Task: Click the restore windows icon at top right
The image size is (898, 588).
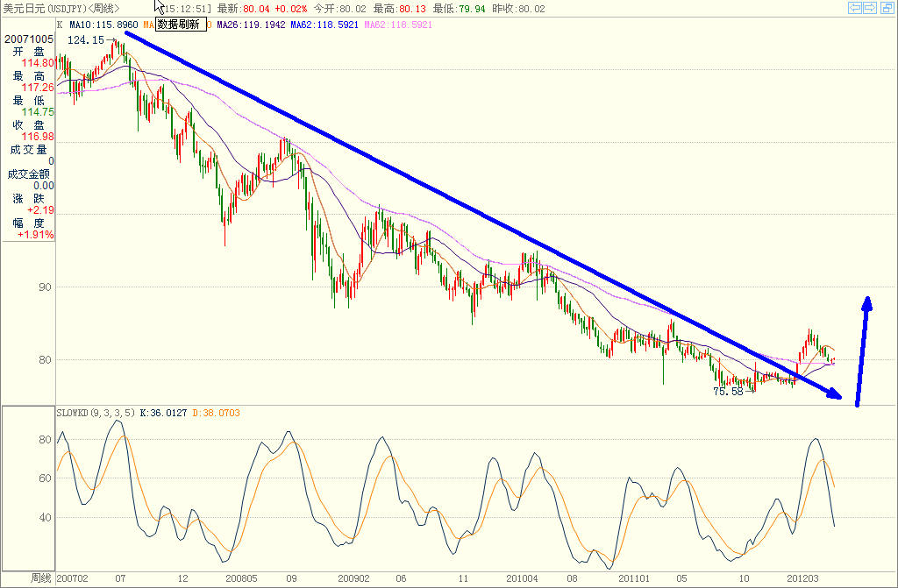Action: coord(886,7)
